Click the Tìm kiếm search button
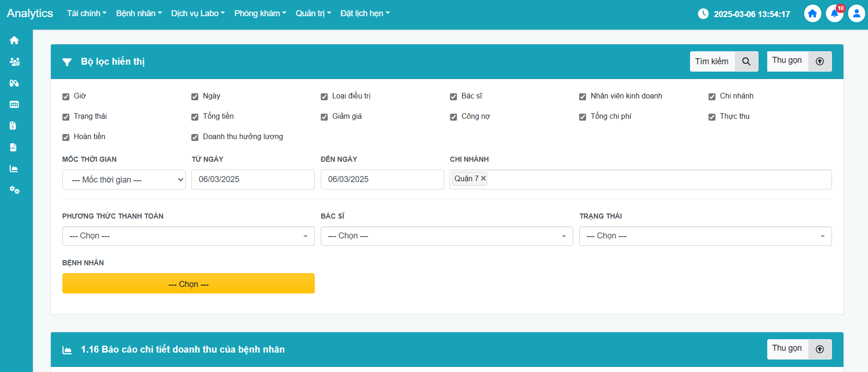Screen dimensions: 868x372 (723, 61)
